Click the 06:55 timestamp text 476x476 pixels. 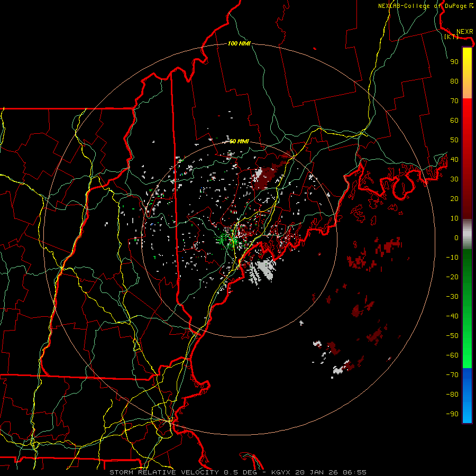(354, 472)
